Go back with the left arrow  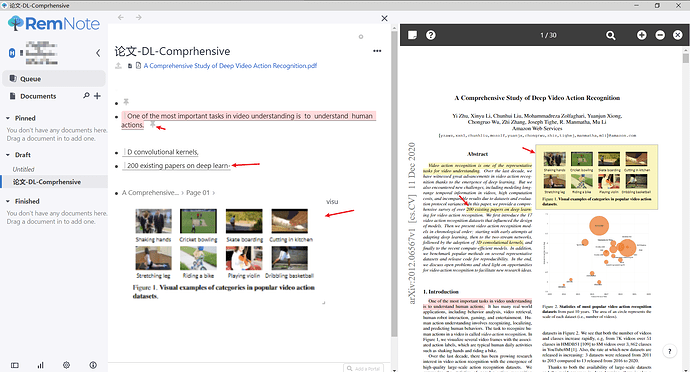click(121, 17)
